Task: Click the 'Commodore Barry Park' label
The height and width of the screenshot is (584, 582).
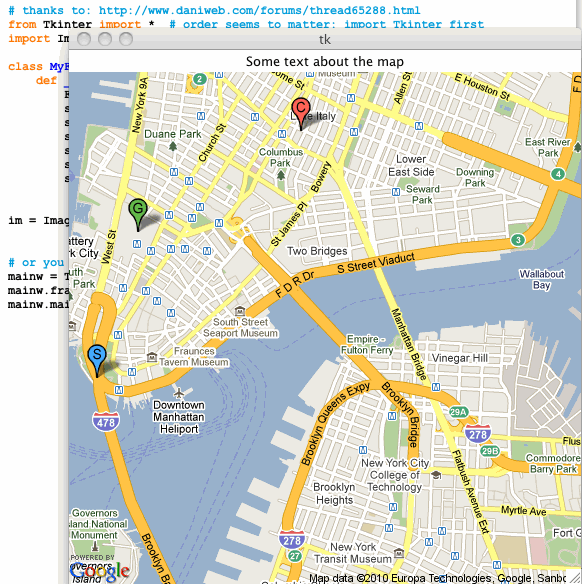Action: point(553,463)
